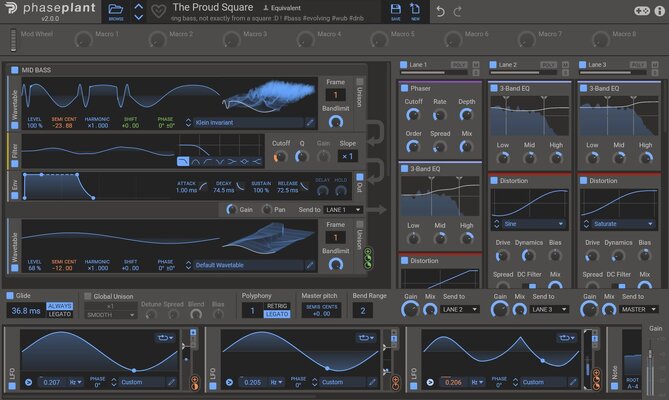This screenshot has width=669, height=400.
Task: Click the Phase Plant logo
Action: point(49,10)
